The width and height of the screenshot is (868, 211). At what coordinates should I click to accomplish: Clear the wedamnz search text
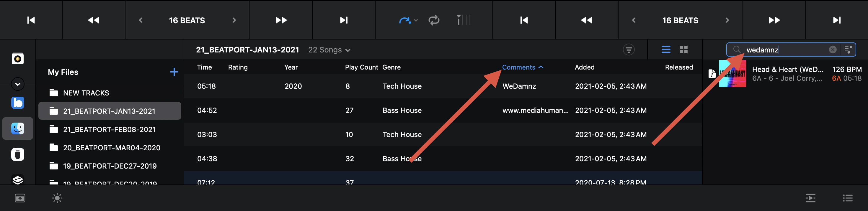pos(832,50)
